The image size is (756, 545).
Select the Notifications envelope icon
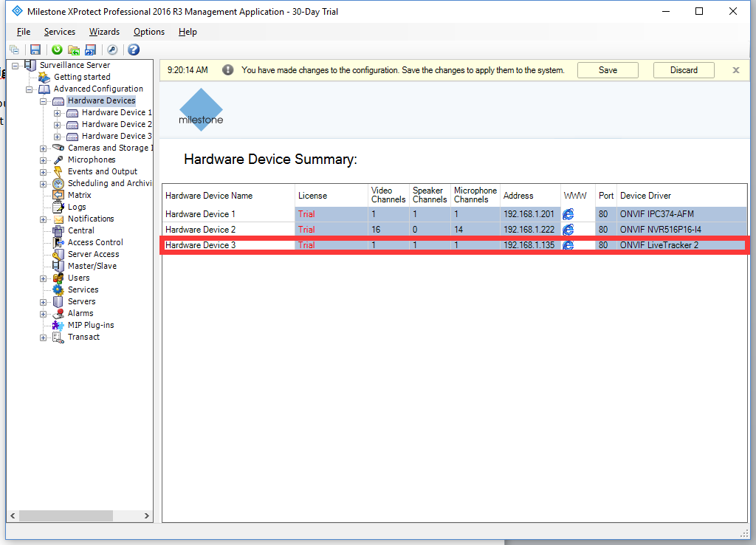[58, 219]
